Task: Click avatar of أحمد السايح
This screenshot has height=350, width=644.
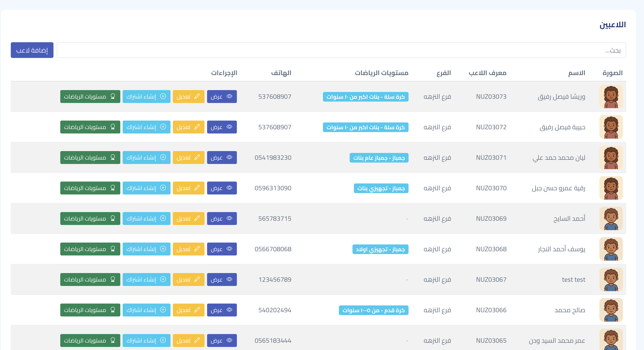Action: click(611, 218)
